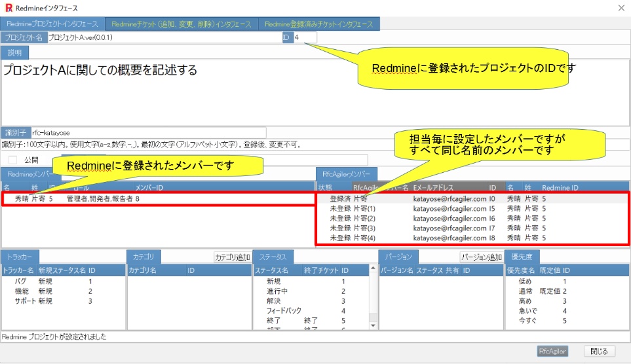This screenshot has width=631, height=364.
Task: Click the バージョン名 column header
Action: point(397,270)
